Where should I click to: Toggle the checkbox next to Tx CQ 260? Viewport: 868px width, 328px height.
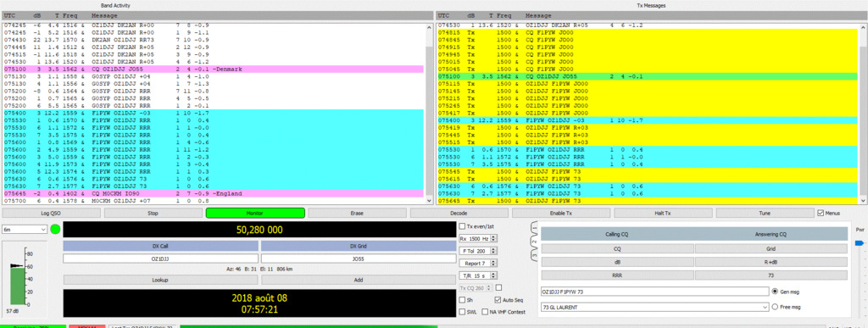coord(498,287)
